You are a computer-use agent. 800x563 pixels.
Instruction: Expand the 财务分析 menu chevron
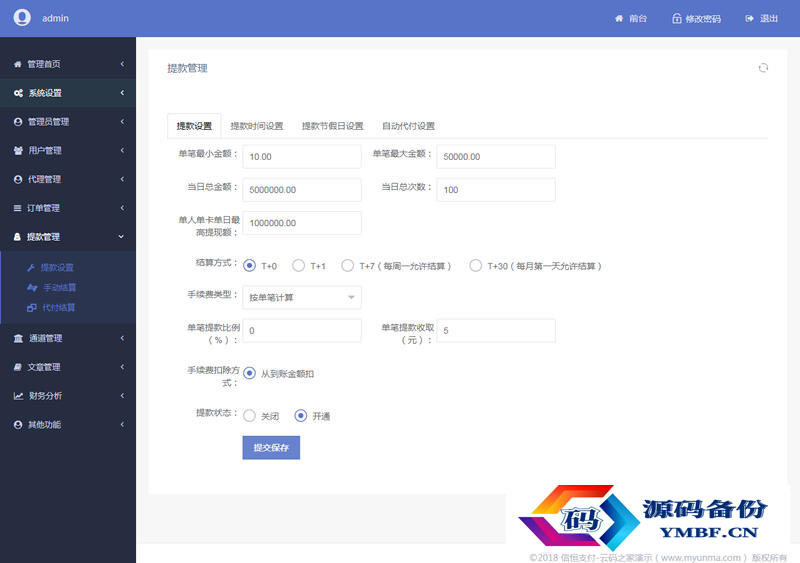click(x=122, y=396)
